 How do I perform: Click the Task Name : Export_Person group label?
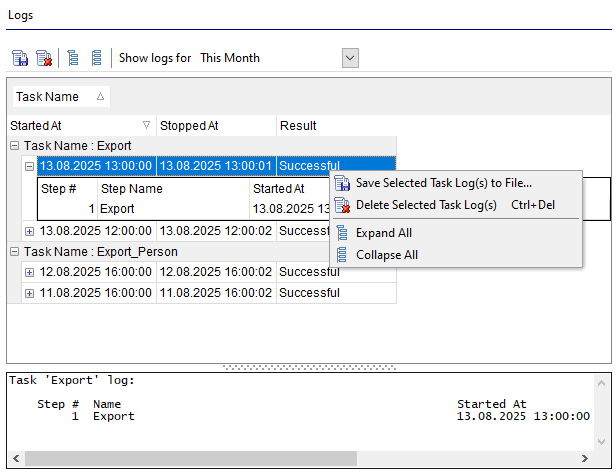(x=101, y=252)
